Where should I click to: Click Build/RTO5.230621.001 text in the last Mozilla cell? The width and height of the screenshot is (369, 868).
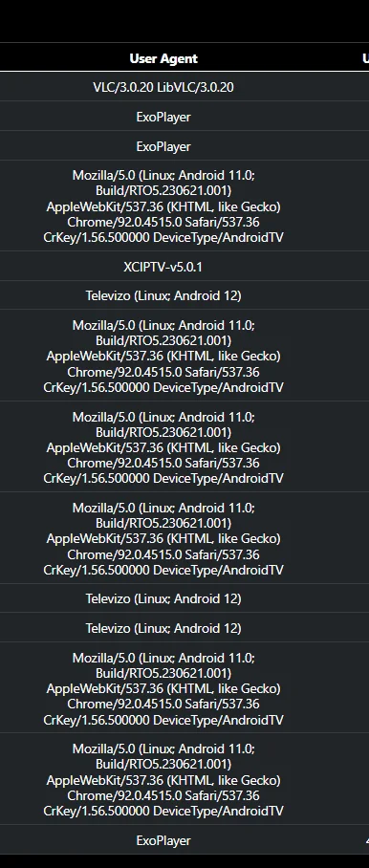coord(163,764)
